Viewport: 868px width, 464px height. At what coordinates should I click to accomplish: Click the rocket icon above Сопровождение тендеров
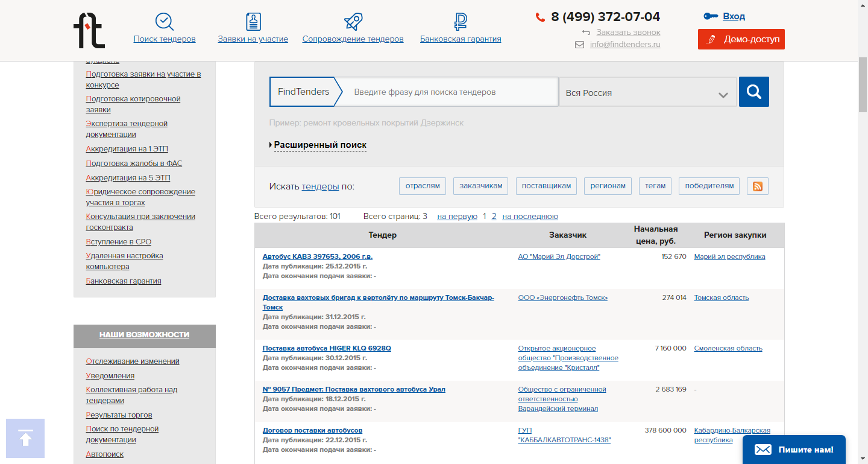[353, 22]
